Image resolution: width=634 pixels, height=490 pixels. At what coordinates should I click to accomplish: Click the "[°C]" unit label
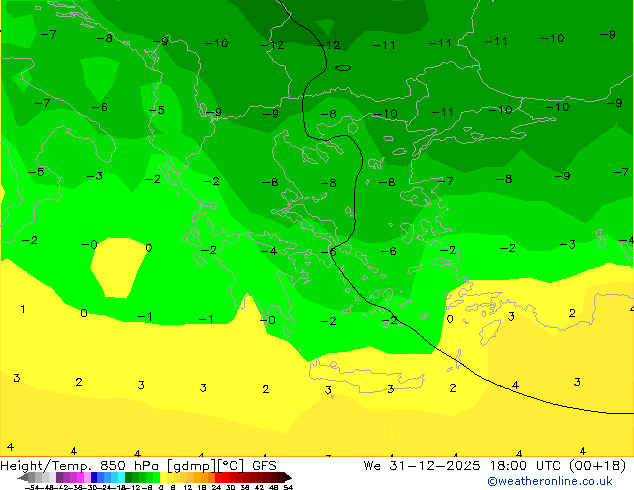(231, 466)
